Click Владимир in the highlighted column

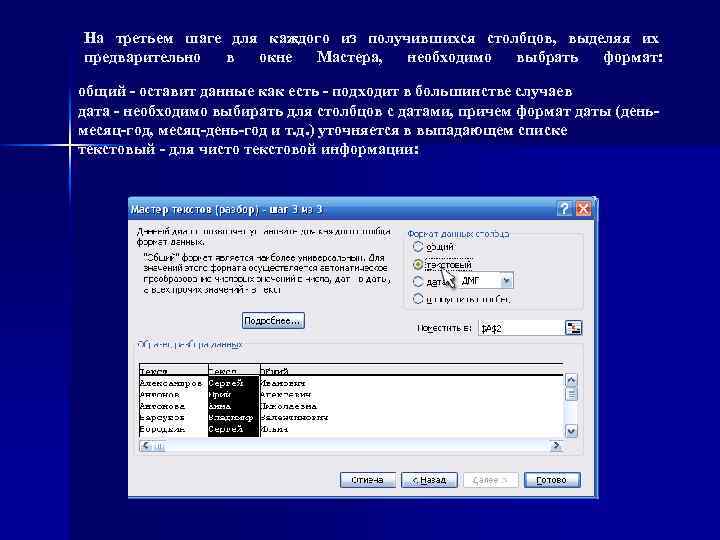(x=231, y=418)
